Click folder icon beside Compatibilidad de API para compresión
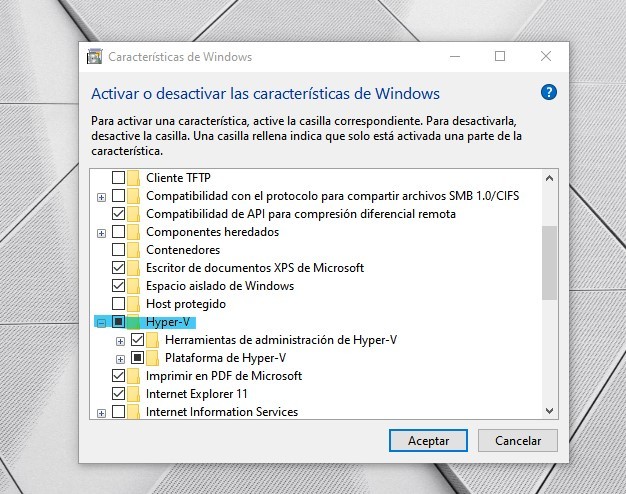This screenshot has height=494, width=626. [x=134, y=214]
